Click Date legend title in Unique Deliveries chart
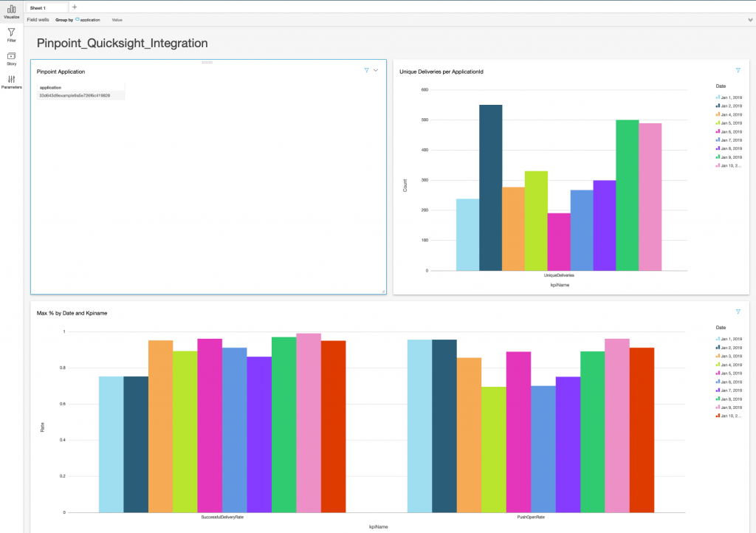 721,86
